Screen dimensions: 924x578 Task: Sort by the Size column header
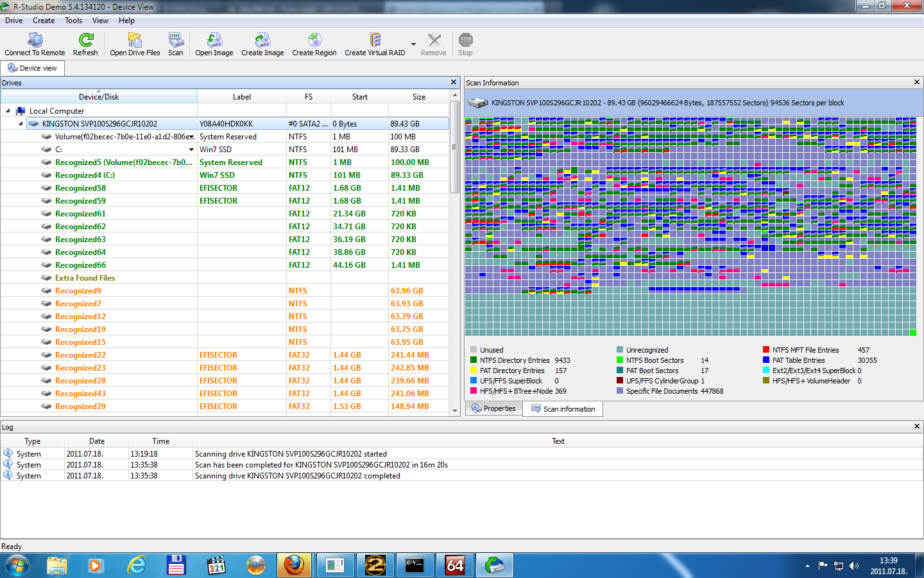419,97
